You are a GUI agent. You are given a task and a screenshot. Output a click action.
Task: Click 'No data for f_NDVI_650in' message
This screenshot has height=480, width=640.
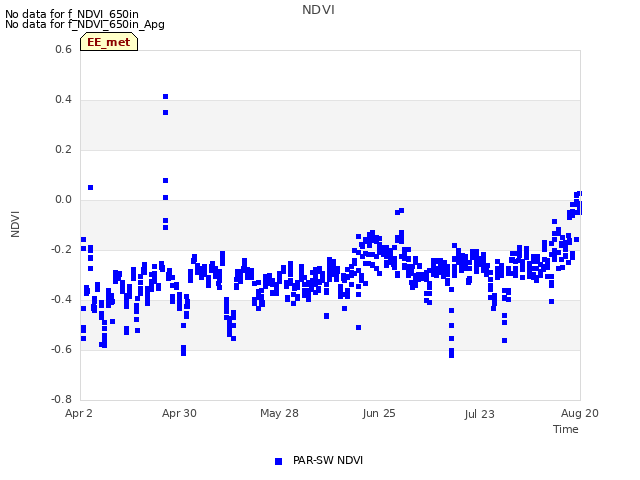tap(72, 14)
